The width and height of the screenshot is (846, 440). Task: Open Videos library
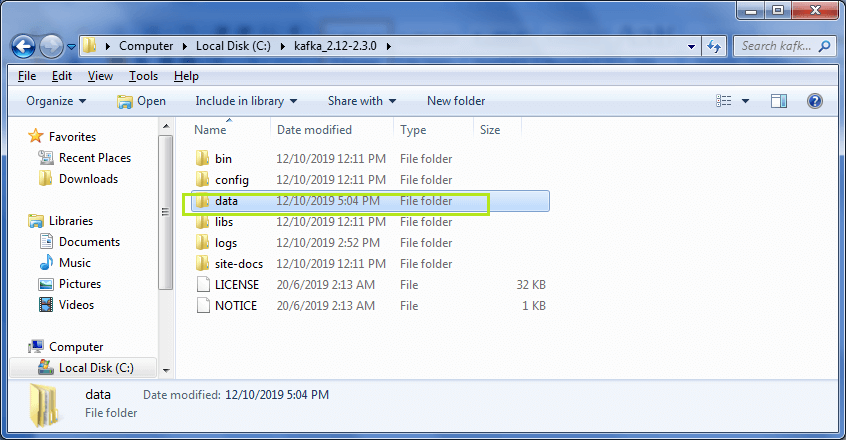coord(66,305)
